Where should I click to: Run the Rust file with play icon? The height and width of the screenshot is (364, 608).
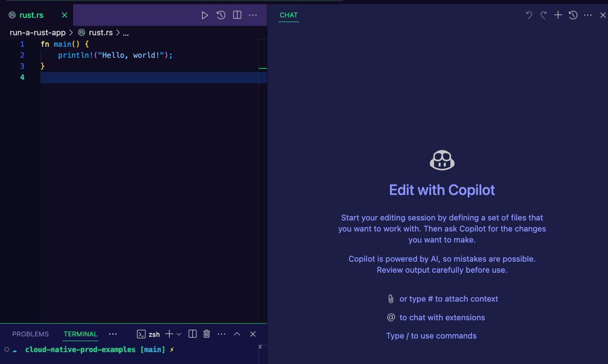click(x=205, y=15)
